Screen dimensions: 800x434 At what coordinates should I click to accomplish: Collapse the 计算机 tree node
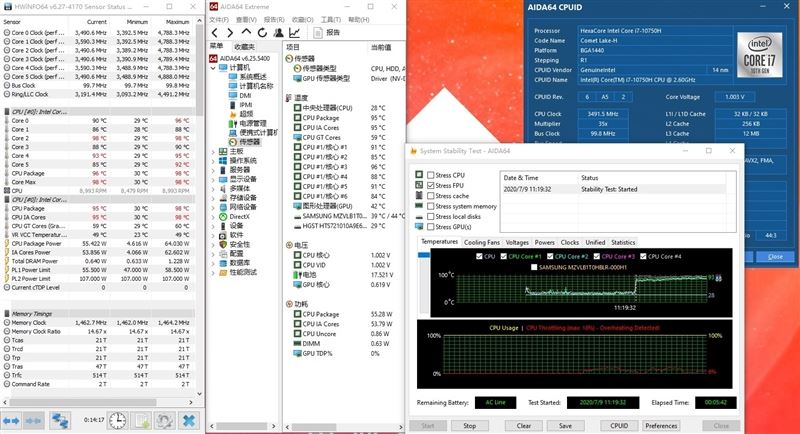pyautogui.click(x=213, y=68)
